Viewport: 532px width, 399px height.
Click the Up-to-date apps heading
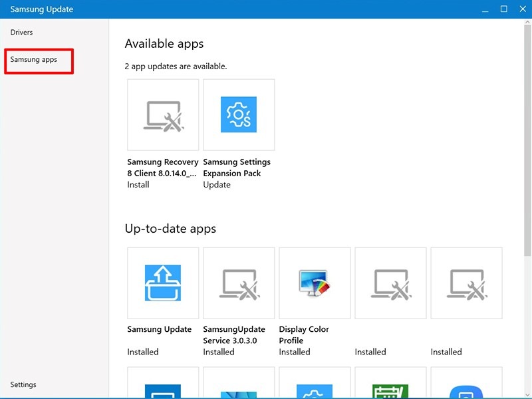[x=170, y=228]
